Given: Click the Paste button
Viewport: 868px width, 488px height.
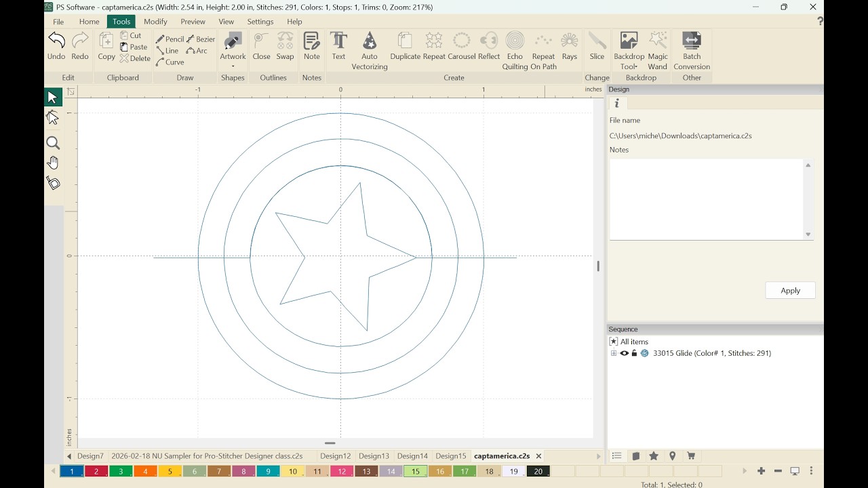Looking at the screenshot, I should click(x=134, y=47).
